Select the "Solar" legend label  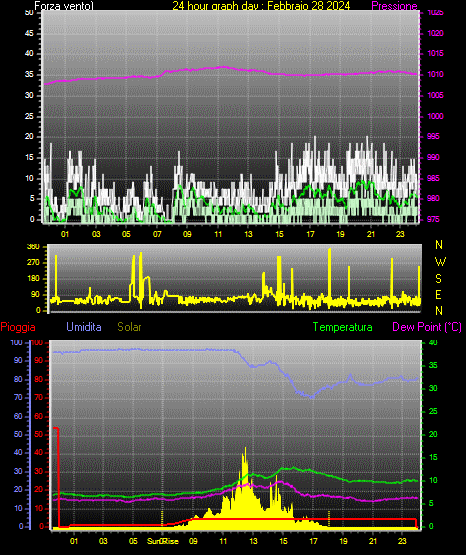(x=129, y=327)
